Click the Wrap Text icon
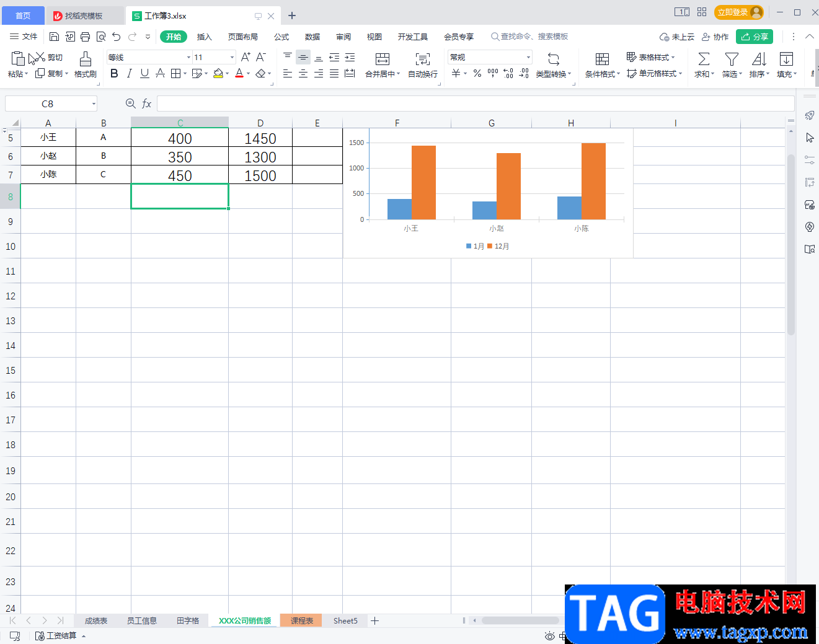 coord(423,59)
